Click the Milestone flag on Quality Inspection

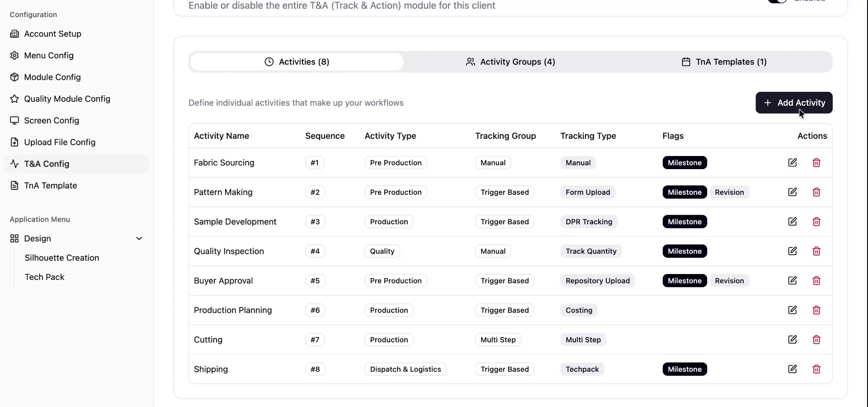tap(684, 251)
